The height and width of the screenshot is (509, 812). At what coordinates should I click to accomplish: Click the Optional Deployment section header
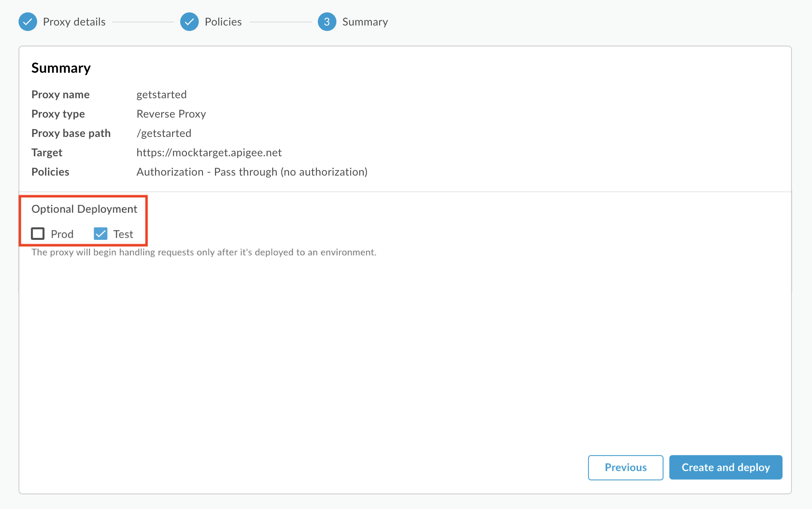click(x=84, y=208)
